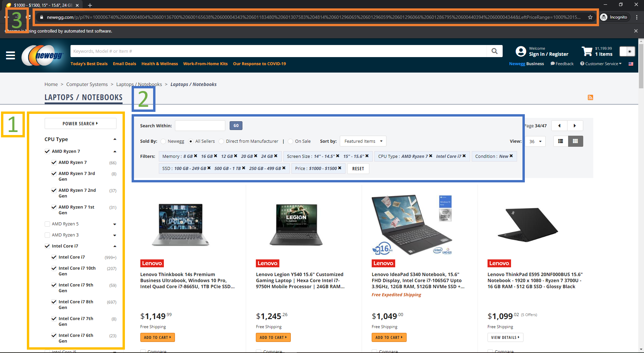This screenshot has width=644, height=353.
Task: Select the On Sale radio option
Action: click(x=290, y=141)
